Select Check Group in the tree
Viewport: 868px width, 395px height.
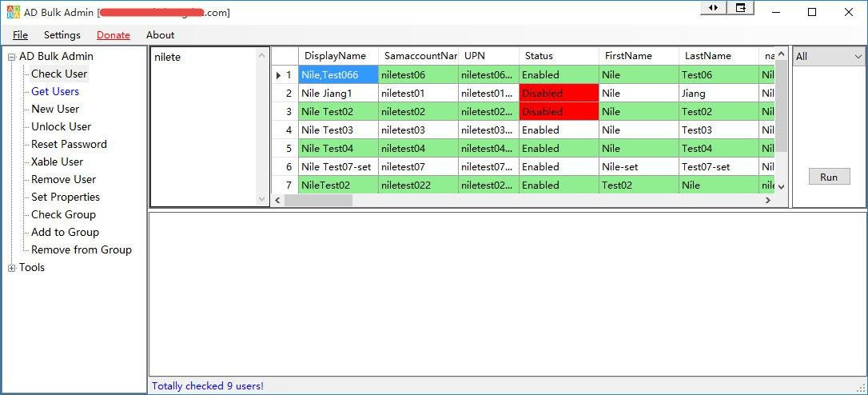pos(63,214)
